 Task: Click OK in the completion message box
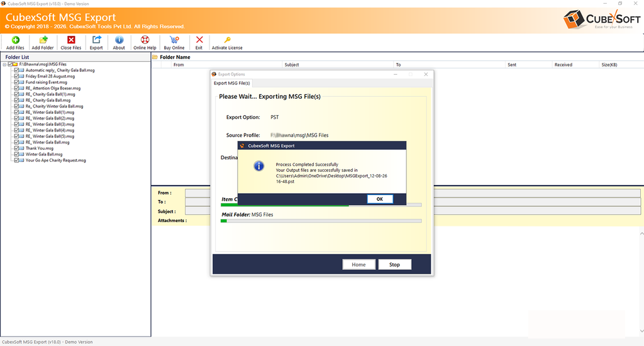(x=380, y=199)
